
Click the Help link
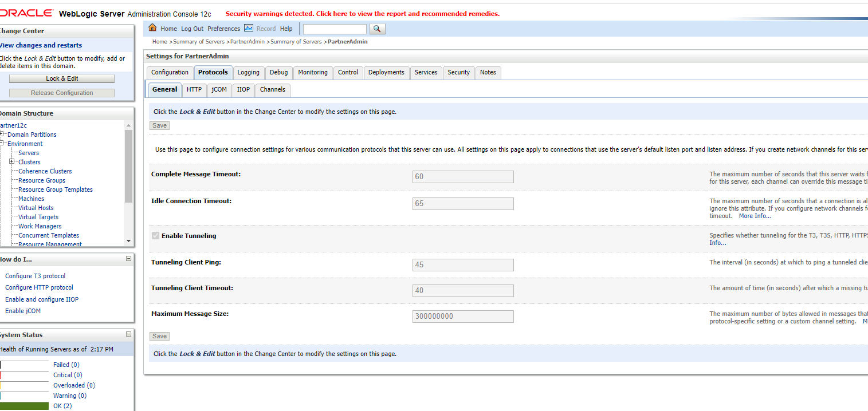click(286, 29)
